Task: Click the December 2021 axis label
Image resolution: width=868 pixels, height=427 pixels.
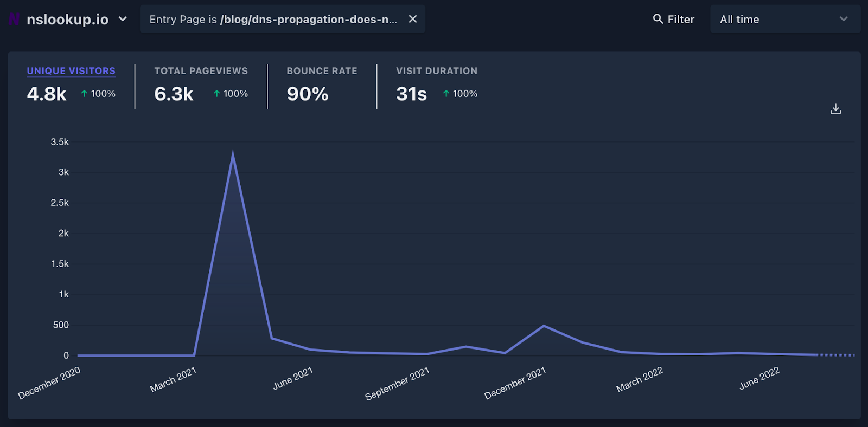Action: (515, 383)
